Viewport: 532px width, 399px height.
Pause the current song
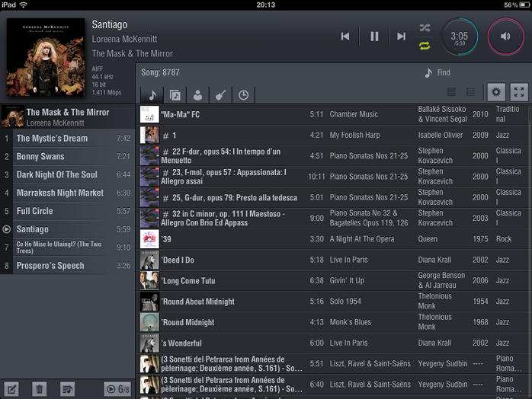(374, 37)
